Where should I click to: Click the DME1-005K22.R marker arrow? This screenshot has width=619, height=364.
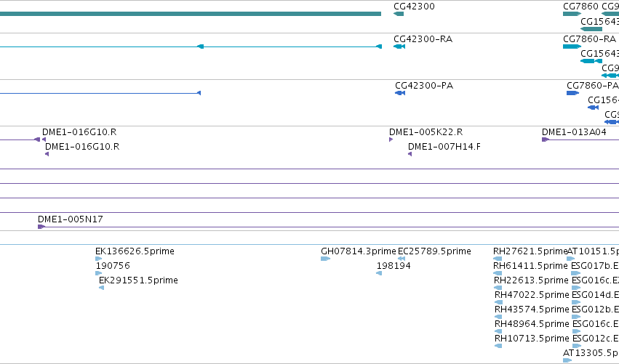tap(391, 139)
